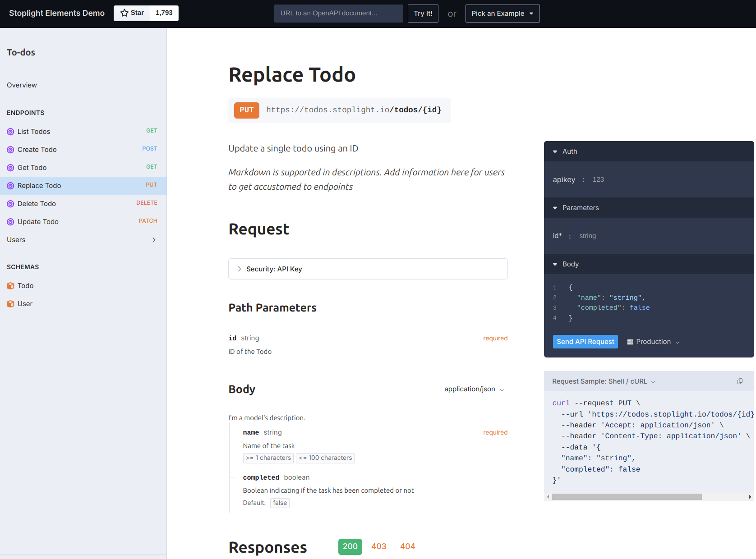This screenshot has width=756, height=559.
Task: Select the 404 response tab
Action: point(407,546)
